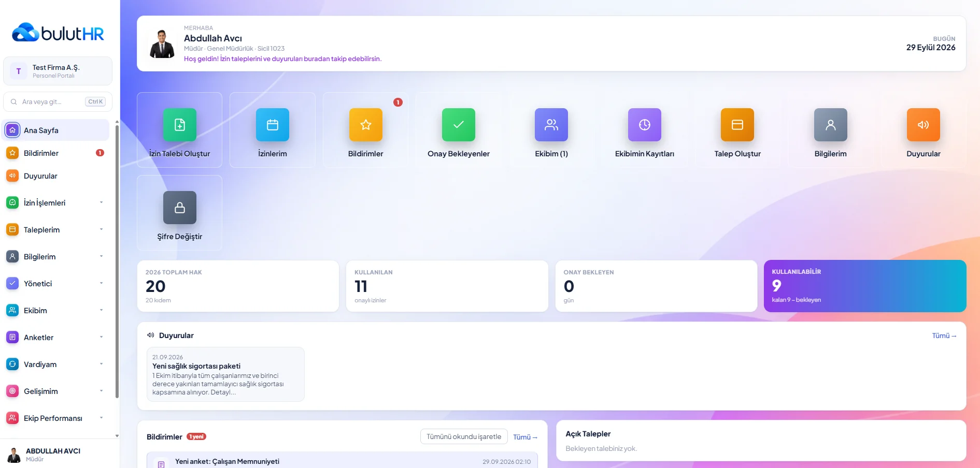
Task: Expand the Taleplerim sidebar menu
Action: (x=56, y=229)
